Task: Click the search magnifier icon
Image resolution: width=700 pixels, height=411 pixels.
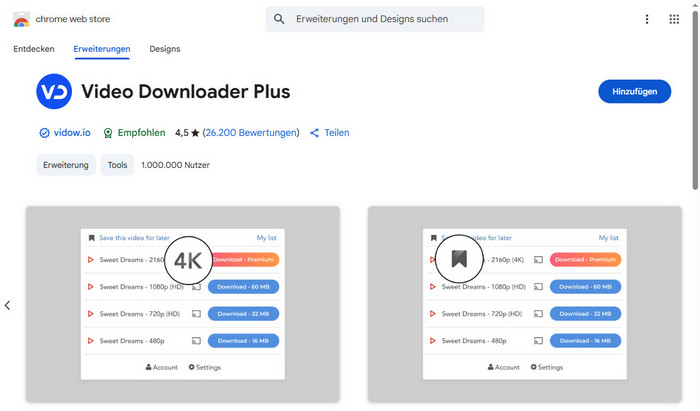Action: 279,19
